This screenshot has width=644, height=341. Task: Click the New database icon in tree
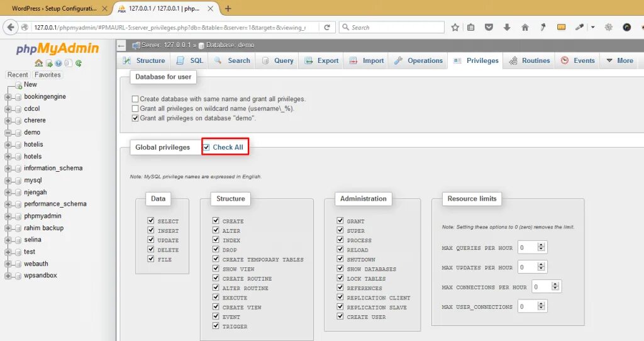(18, 86)
